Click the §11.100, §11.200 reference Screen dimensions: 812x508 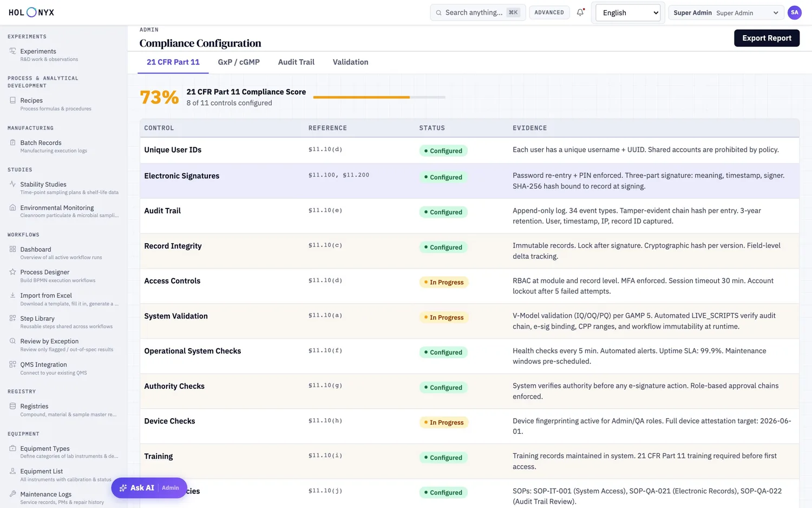click(339, 175)
